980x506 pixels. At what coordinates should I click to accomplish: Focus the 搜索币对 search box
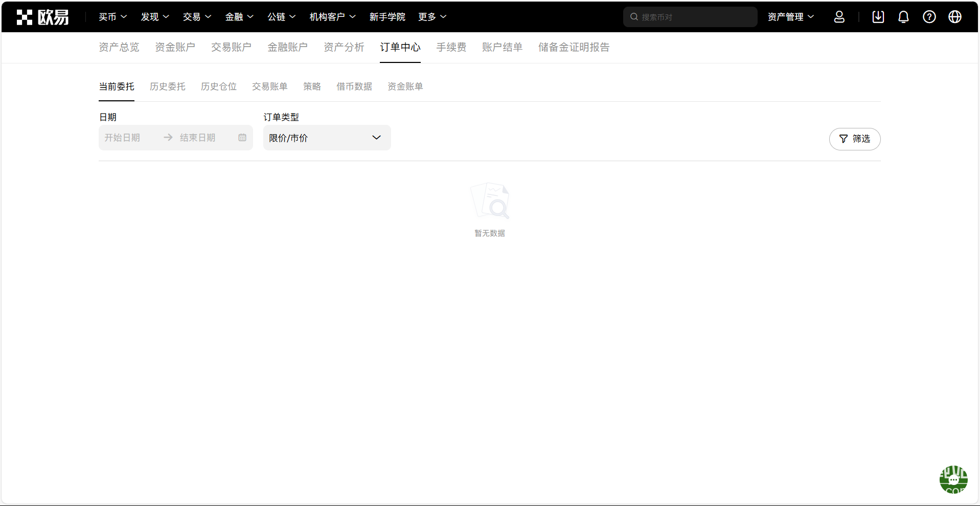pyautogui.click(x=690, y=17)
